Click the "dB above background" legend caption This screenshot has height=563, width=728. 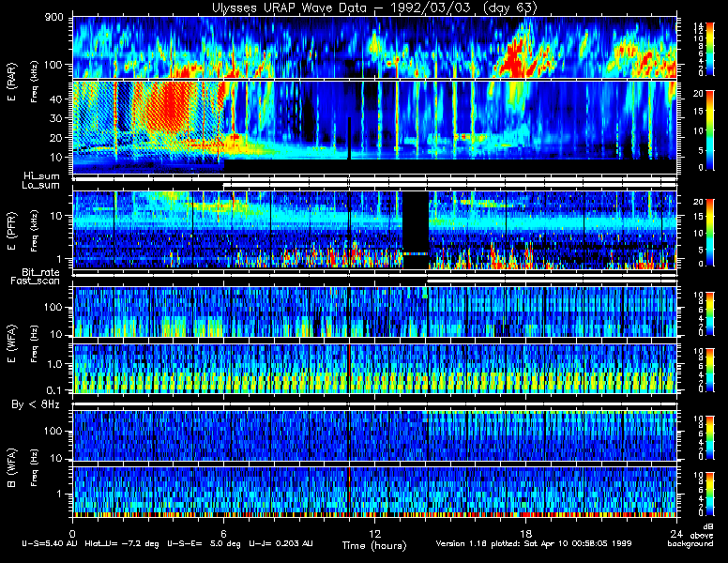(x=690, y=536)
